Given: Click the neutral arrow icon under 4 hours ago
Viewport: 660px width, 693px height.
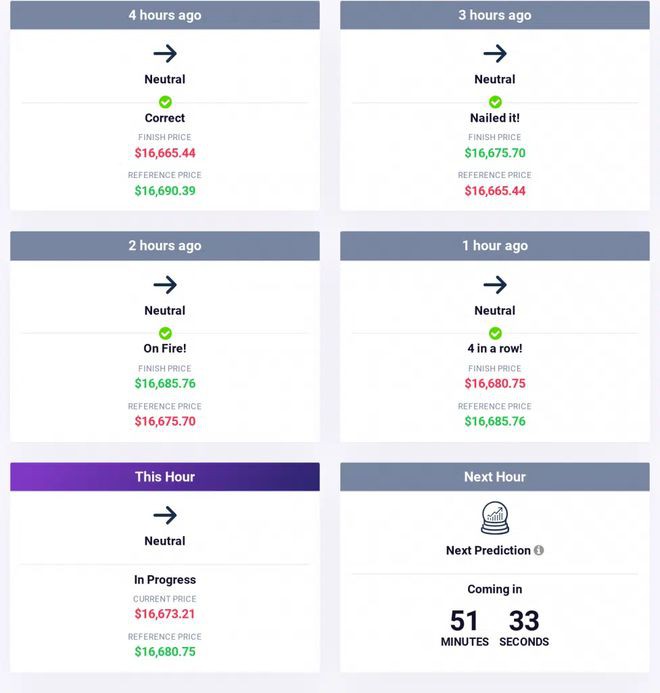Looking at the screenshot, I should [165, 54].
